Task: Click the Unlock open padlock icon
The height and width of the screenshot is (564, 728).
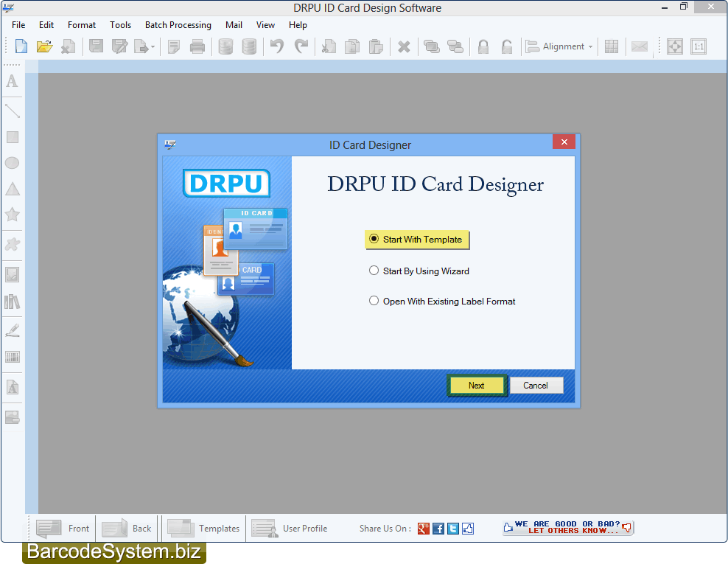Action: 507,46
